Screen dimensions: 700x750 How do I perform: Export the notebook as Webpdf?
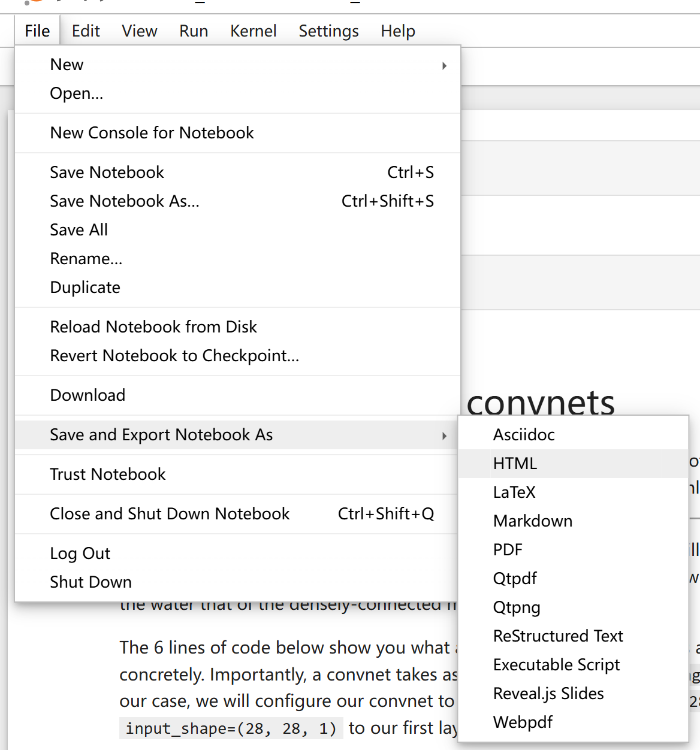(x=522, y=722)
